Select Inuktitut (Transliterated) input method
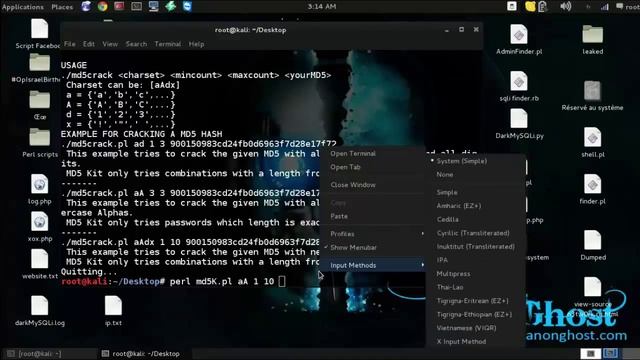640x360 pixels. click(476, 247)
